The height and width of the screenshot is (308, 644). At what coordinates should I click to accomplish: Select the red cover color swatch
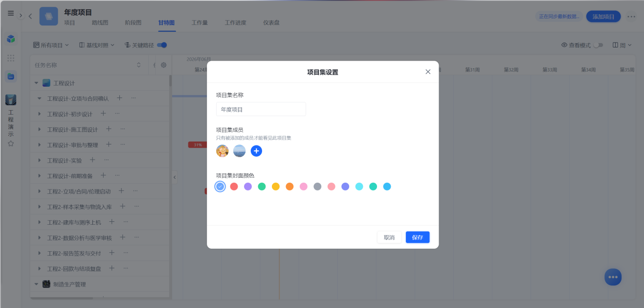234,187
